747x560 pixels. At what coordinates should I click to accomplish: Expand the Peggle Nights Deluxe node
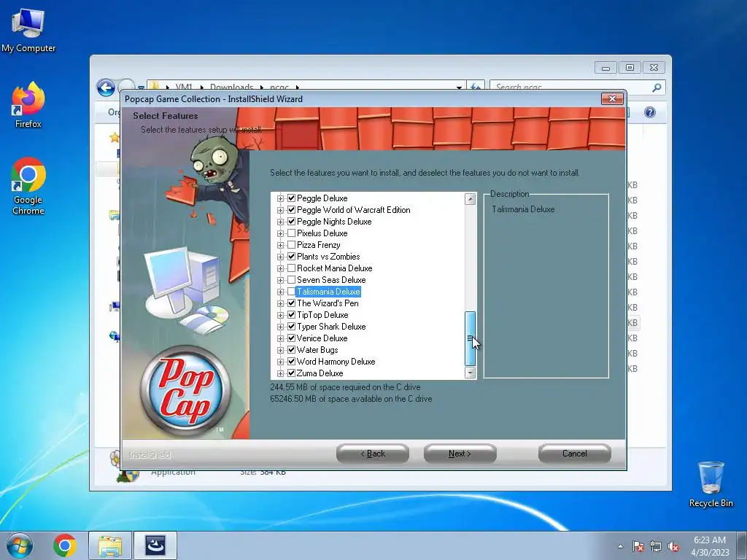pyautogui.click(x=280, y=222)
